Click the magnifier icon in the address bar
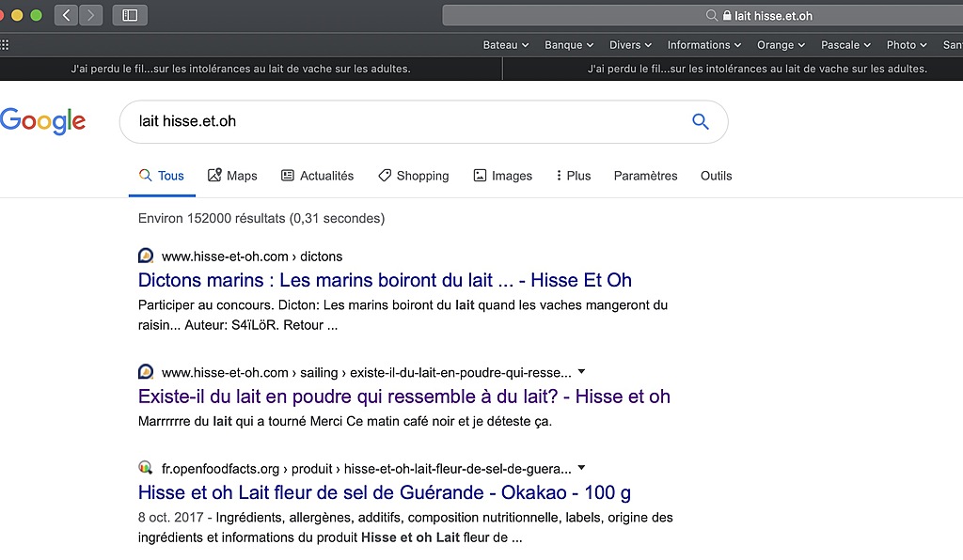 point(711,15)
